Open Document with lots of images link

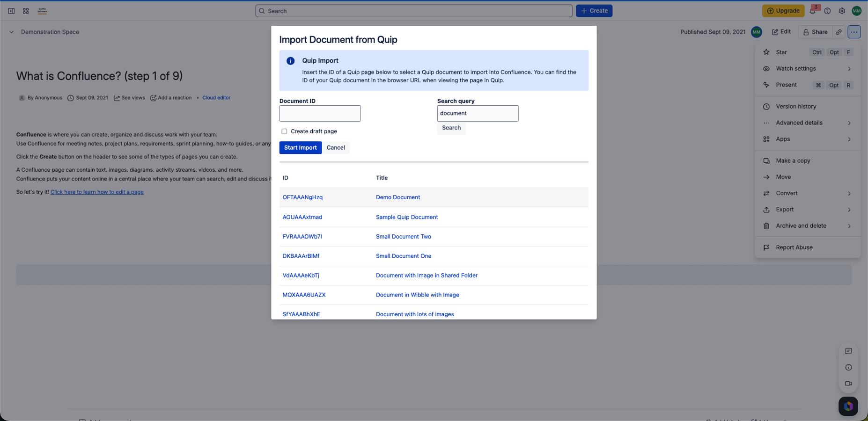coord(415,314)
